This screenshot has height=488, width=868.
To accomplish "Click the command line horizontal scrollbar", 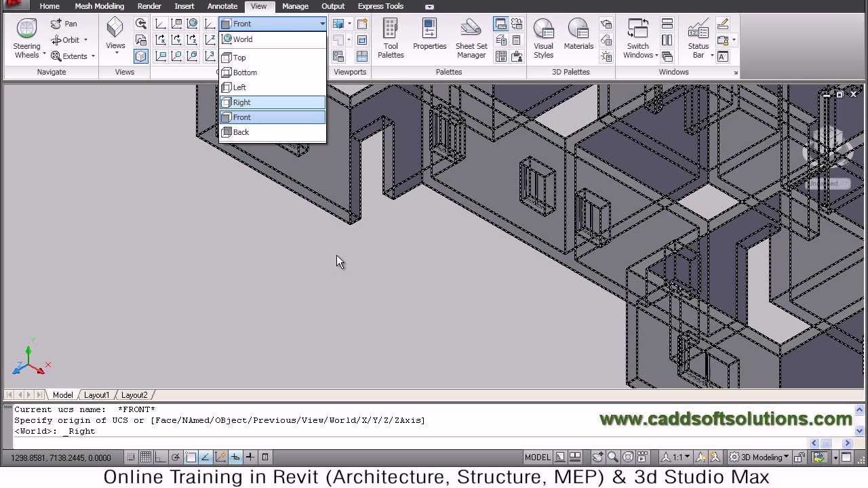I will (x=831, y=443).
